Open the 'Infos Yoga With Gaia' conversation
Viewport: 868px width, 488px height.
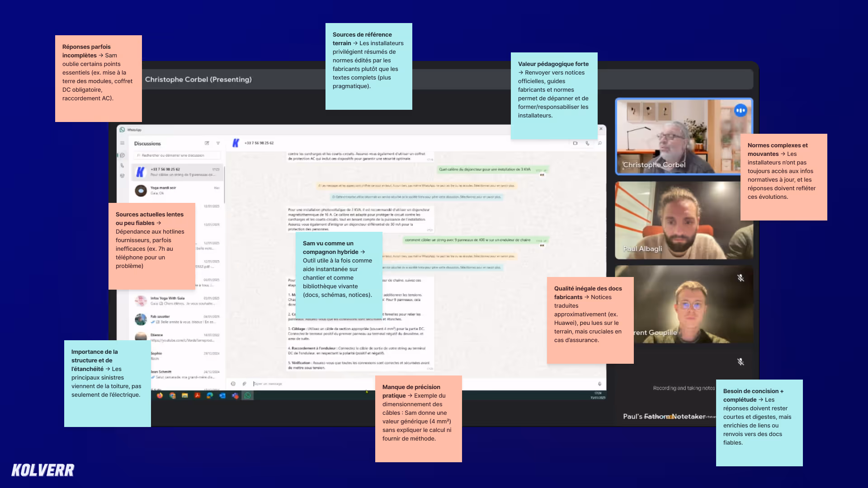177,300
